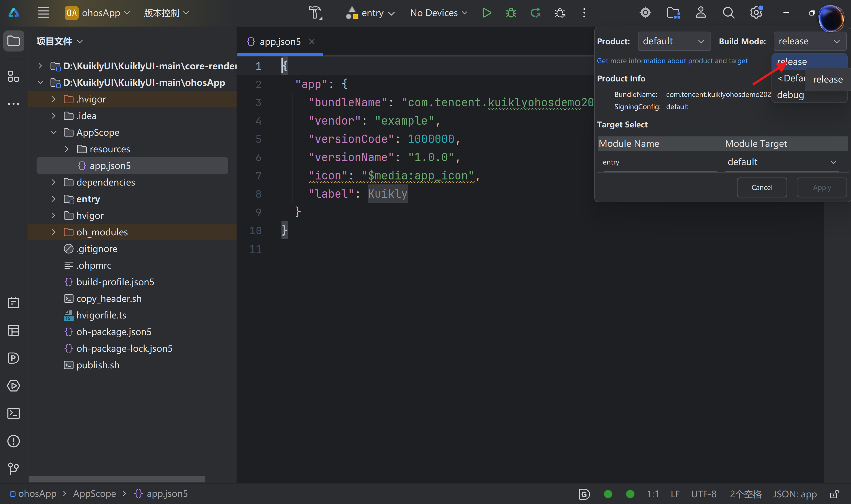The width and height of the screenshot is (851, 504).
Task: Click the project tree horizontal scrollbar
Action: click(x=117, y=479)
